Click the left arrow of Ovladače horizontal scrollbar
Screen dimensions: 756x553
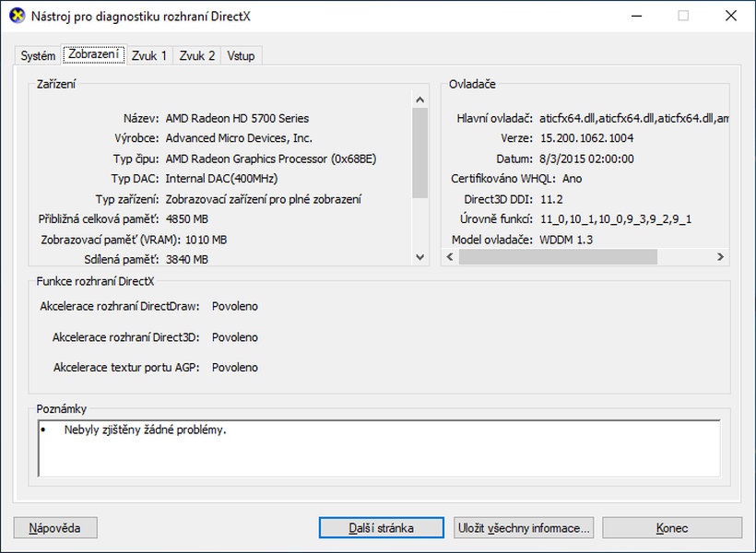click(x=451, y=258)
